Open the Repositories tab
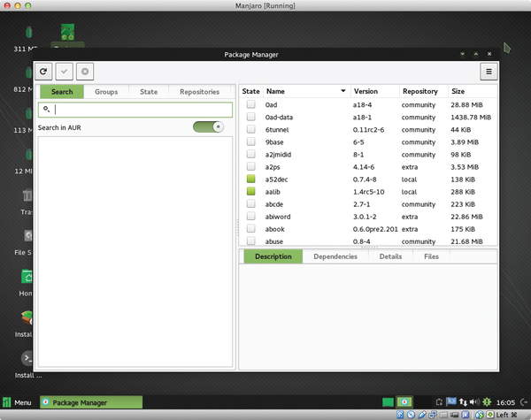Screen dimensions: 531x420 [199, 92]
